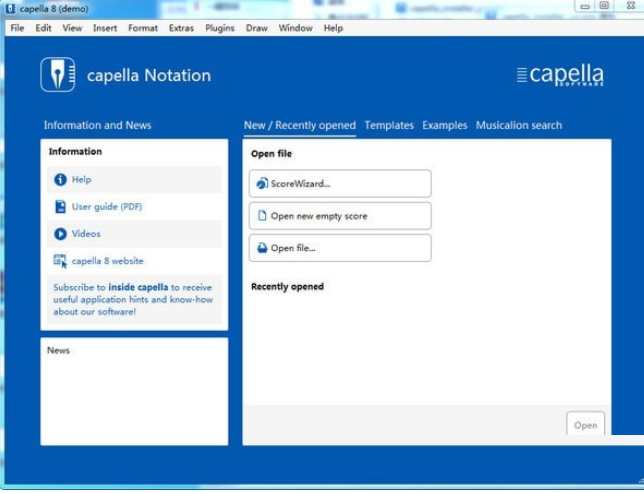Image resolution: width=644 pixels, height=493 pixels.
Task: Minimize the capella 8 window
Action: click(x=585, y=7)
